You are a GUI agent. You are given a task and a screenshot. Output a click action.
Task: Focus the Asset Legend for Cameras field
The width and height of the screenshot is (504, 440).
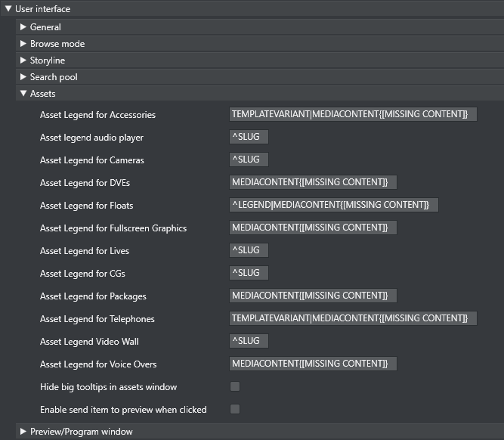click(x=249, y=160)
